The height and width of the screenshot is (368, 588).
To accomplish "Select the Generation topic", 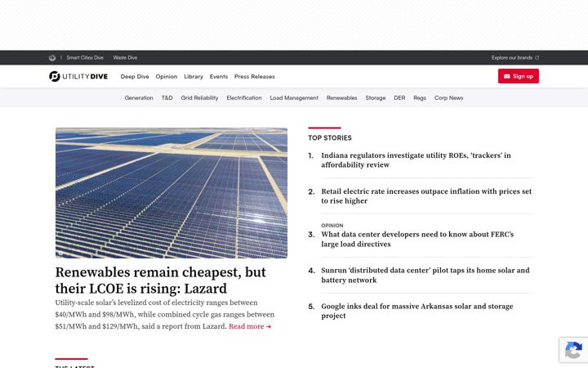I will tap(139, 97).
